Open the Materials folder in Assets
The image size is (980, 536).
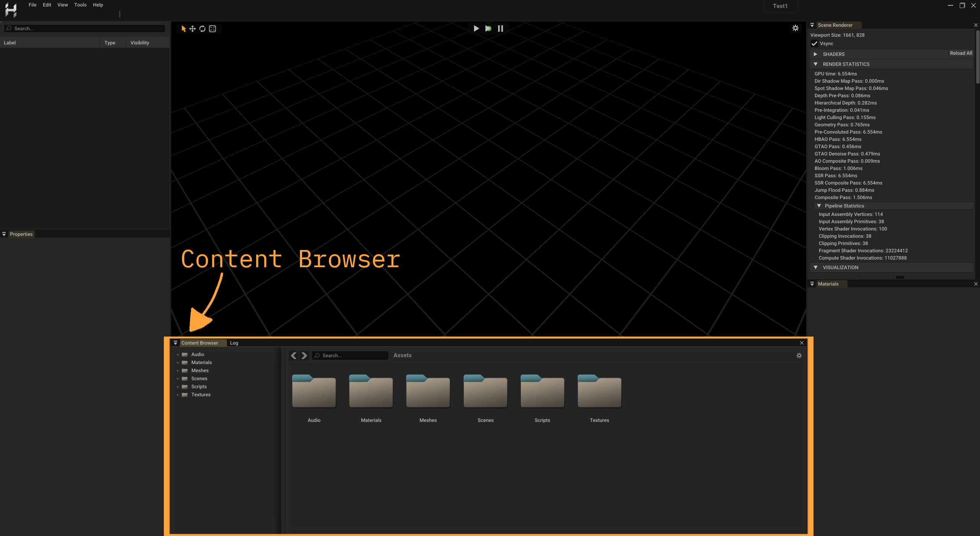[371, 391]
